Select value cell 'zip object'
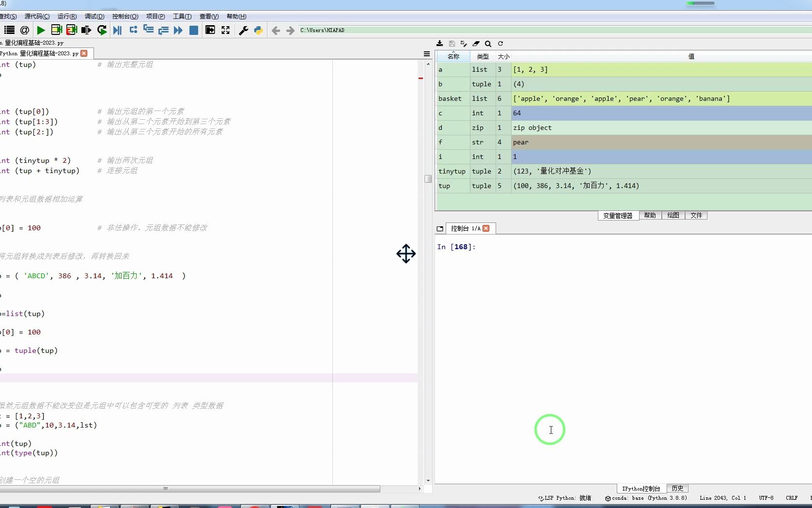The width and height of the screenshot is (812, 508). click(662, 128)
